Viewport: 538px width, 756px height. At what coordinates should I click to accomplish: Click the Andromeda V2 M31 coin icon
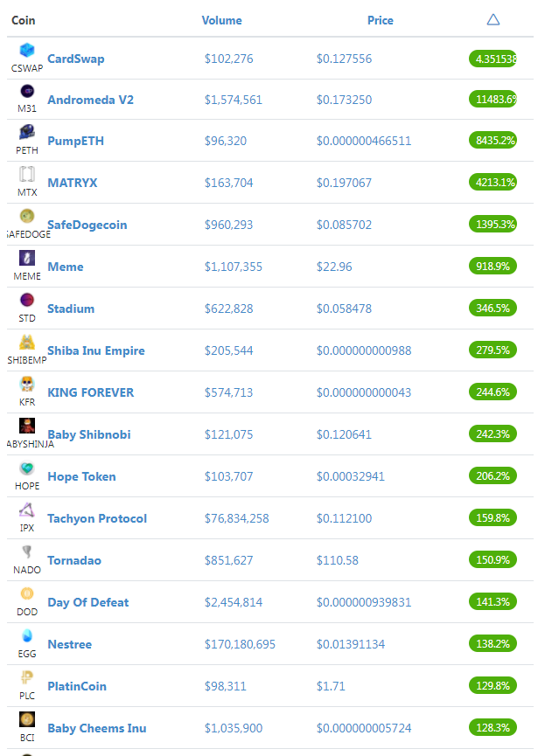click(x=27, y=91)
